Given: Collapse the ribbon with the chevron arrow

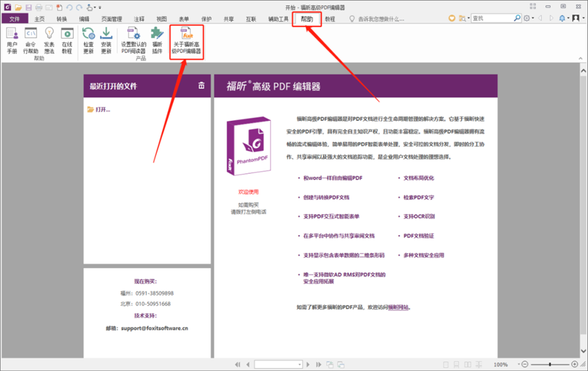Looking at the screenshot, I should [x=581, y=58].
